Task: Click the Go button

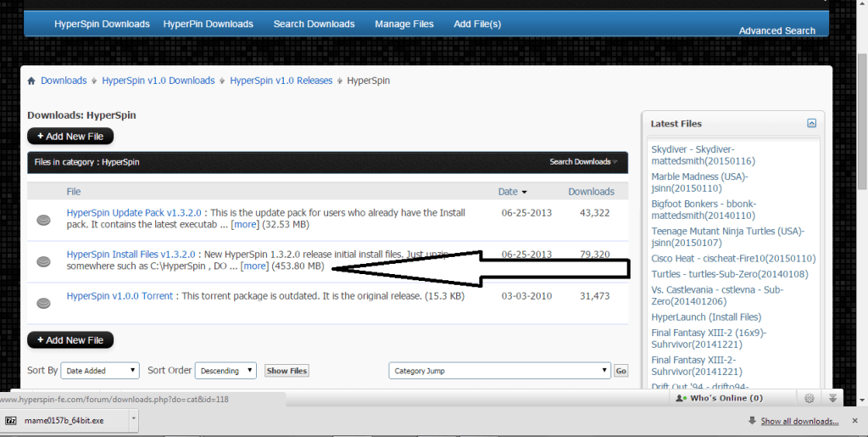Action: click(x=621, y=371)
